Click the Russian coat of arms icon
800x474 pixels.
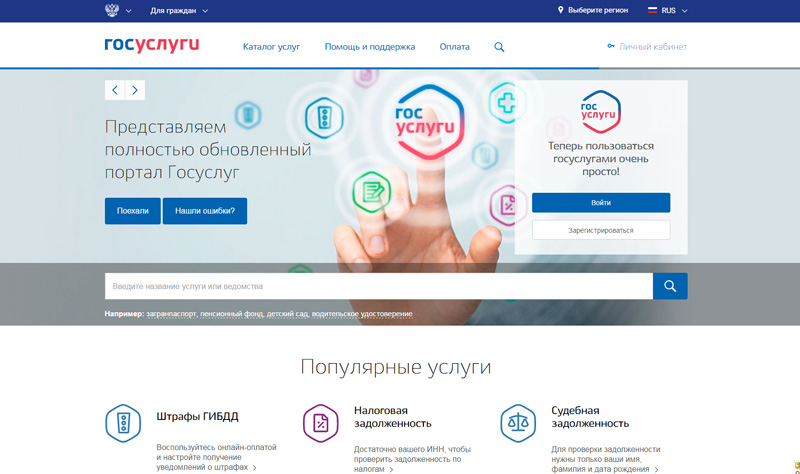click(112, 10)
